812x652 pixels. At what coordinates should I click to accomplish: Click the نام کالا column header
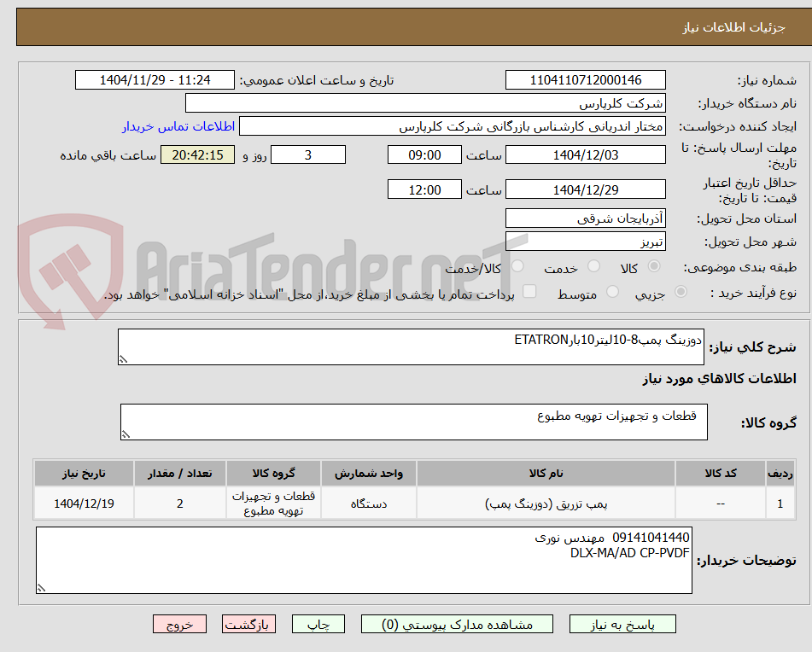pyautogui.click(x=546, y=474)
